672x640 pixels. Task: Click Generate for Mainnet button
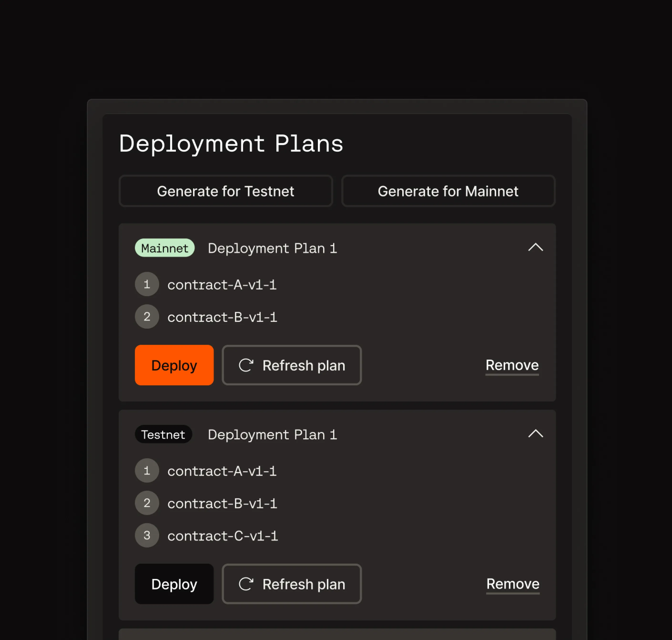click(x=448, y=191)
